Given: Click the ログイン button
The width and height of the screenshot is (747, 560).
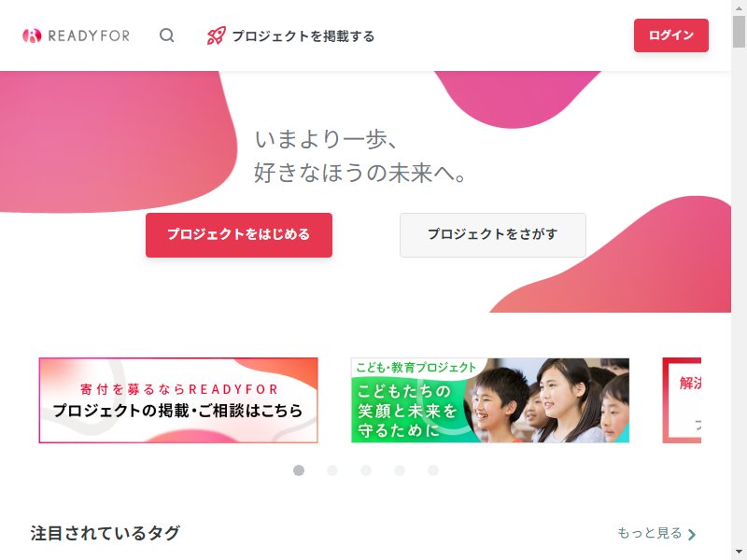Looking at the screenshot, I should click(x=670, y=35).
